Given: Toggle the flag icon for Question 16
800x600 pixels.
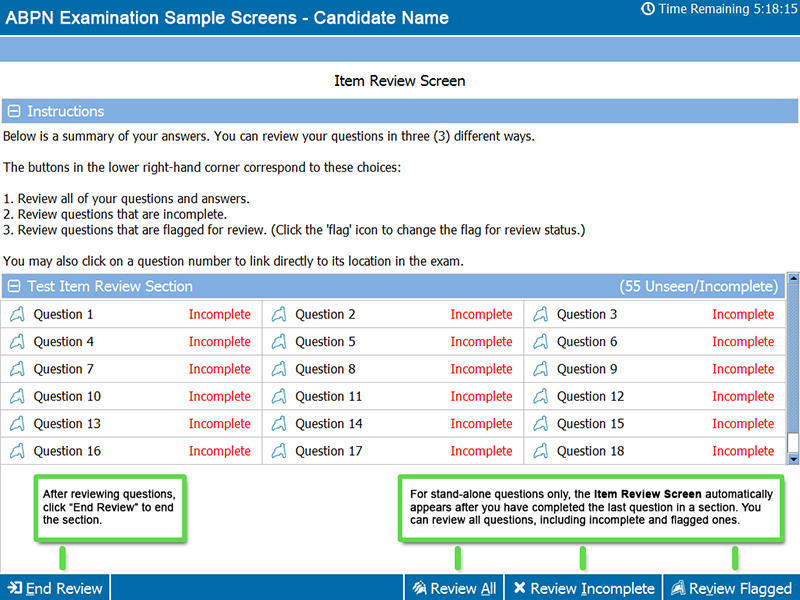Looking at the screenshot, I should point(17,451).
